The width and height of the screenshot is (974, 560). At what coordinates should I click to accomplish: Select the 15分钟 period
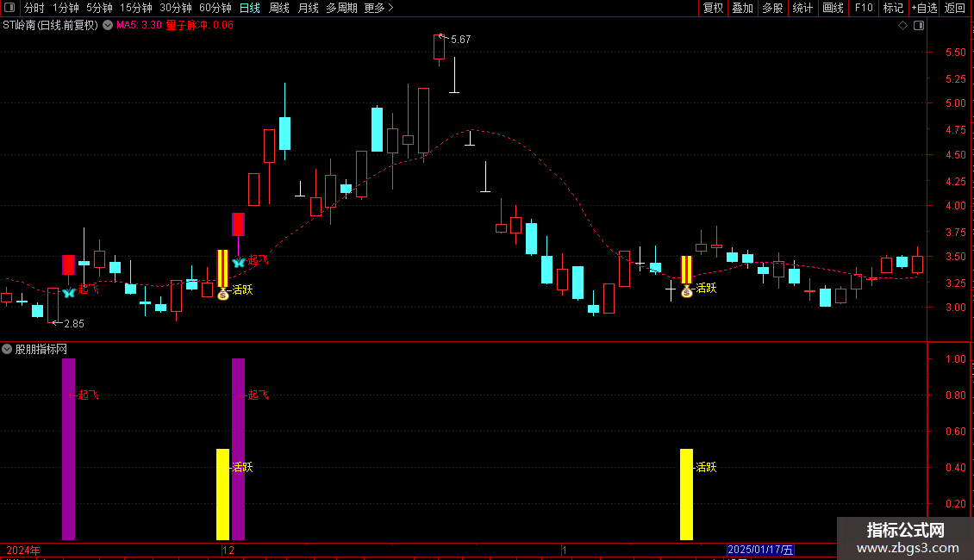pyautogui.click(x=135, y=8)
